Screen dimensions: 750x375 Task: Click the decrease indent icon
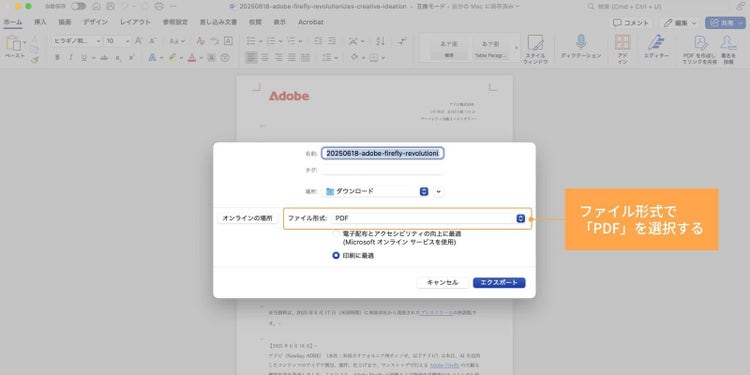[x=318, y=41]
